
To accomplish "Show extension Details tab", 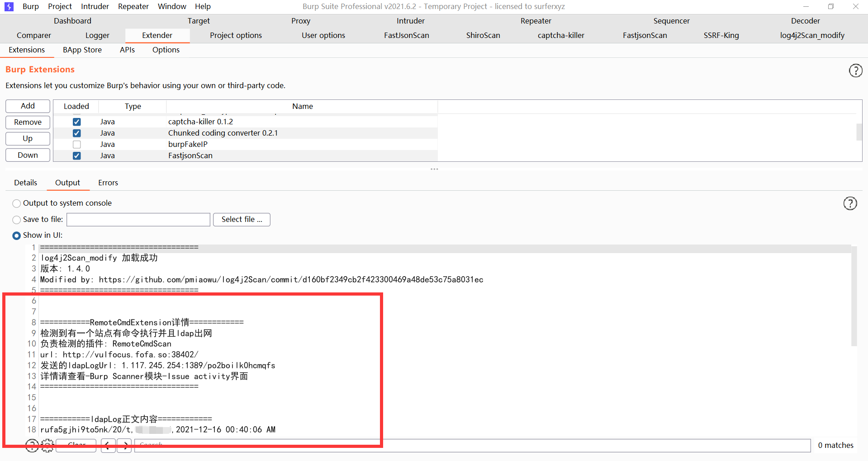I will (25, 183).
